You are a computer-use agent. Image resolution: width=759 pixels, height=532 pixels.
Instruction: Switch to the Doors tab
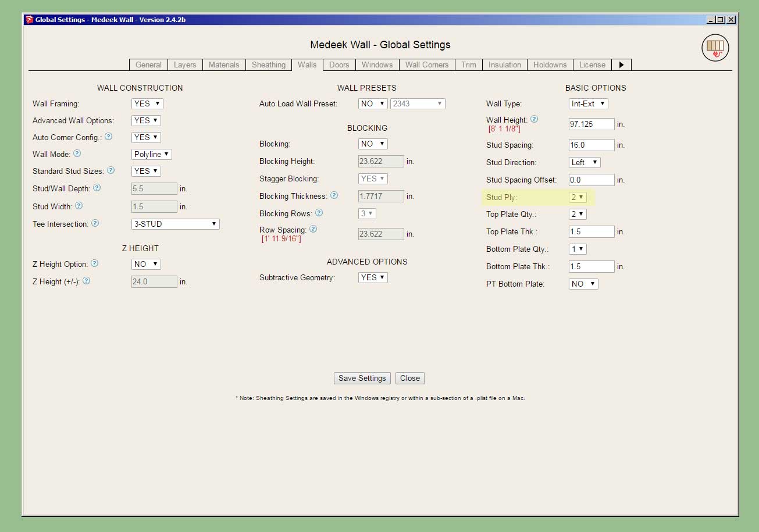click(339, 65)
